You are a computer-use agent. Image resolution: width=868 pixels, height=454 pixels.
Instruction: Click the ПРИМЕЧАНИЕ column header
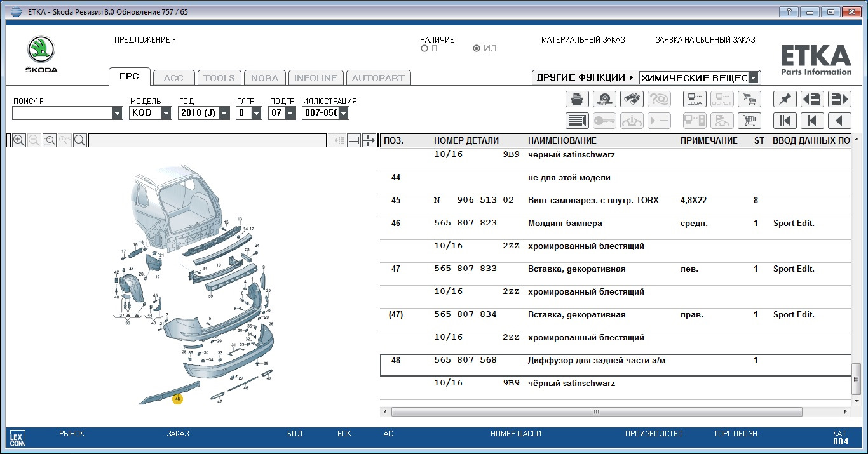709,141
